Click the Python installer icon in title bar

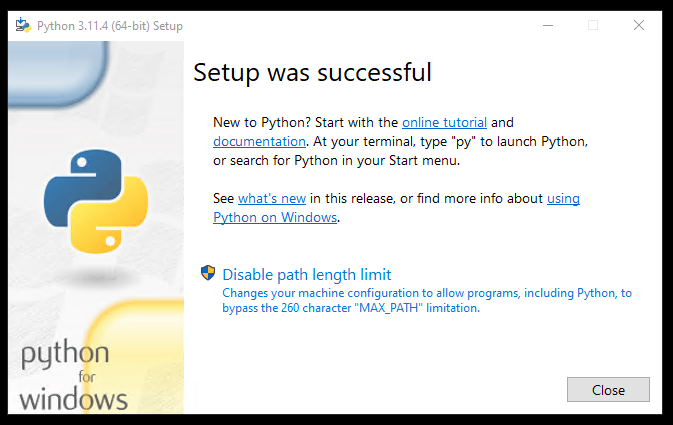tap(22, 25)
